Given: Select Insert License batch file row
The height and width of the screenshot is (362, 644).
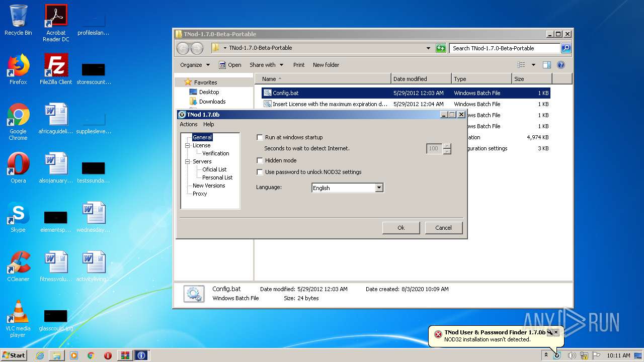Looking at the screenshot, I should 406,104.
